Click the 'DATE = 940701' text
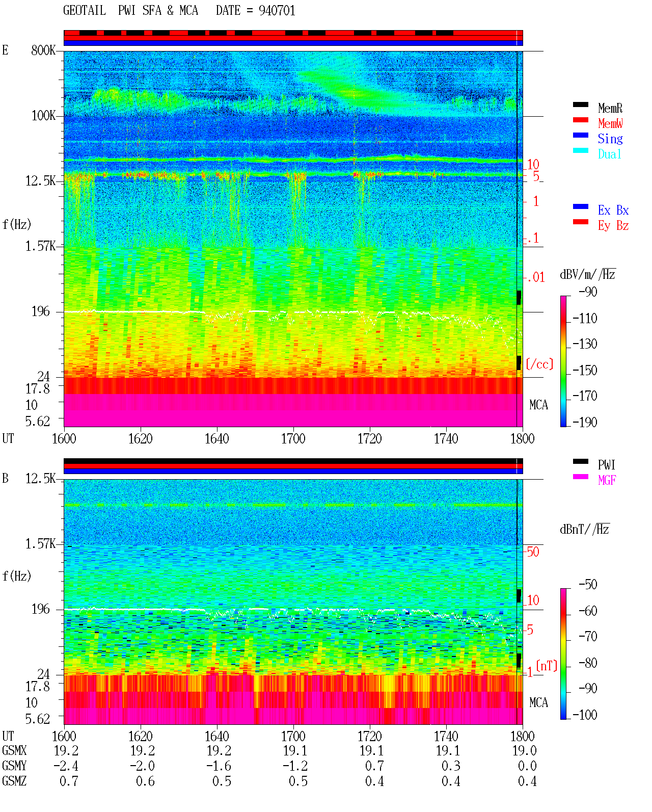 click(256, 11)
